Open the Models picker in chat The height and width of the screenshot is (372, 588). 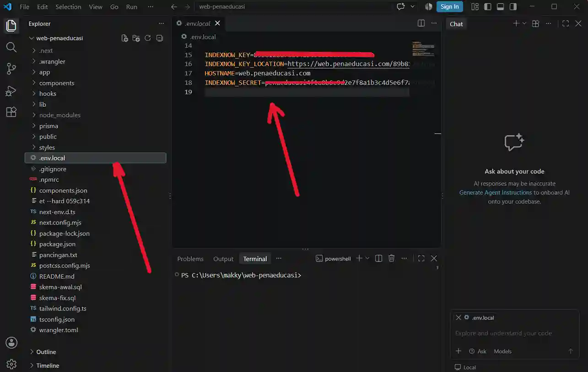click(x=503, y=351)
